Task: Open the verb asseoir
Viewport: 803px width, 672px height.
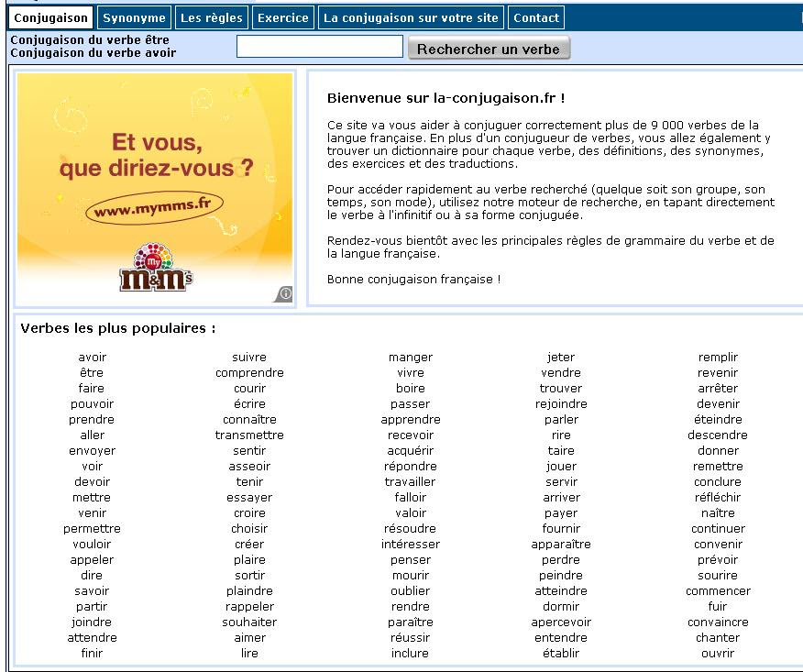Action: point(249,466)
